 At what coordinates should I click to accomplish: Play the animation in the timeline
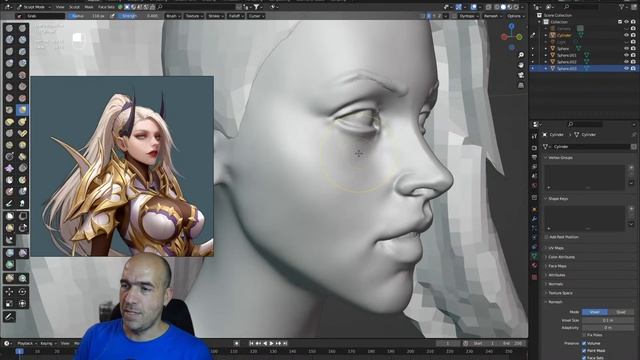271,344
